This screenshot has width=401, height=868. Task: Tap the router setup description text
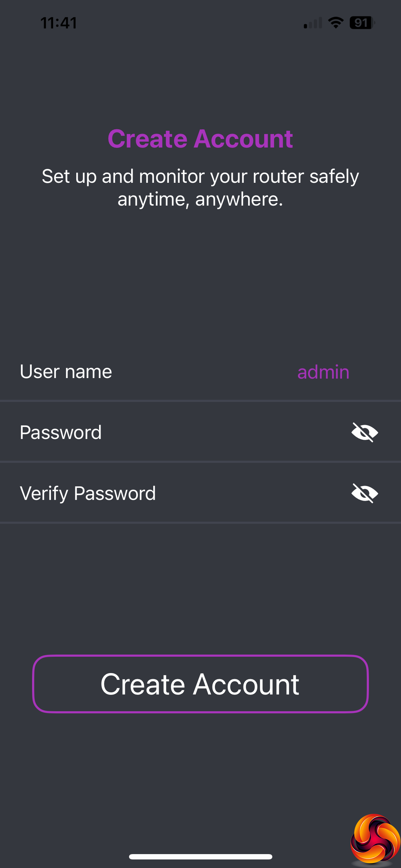coord(200,187)
